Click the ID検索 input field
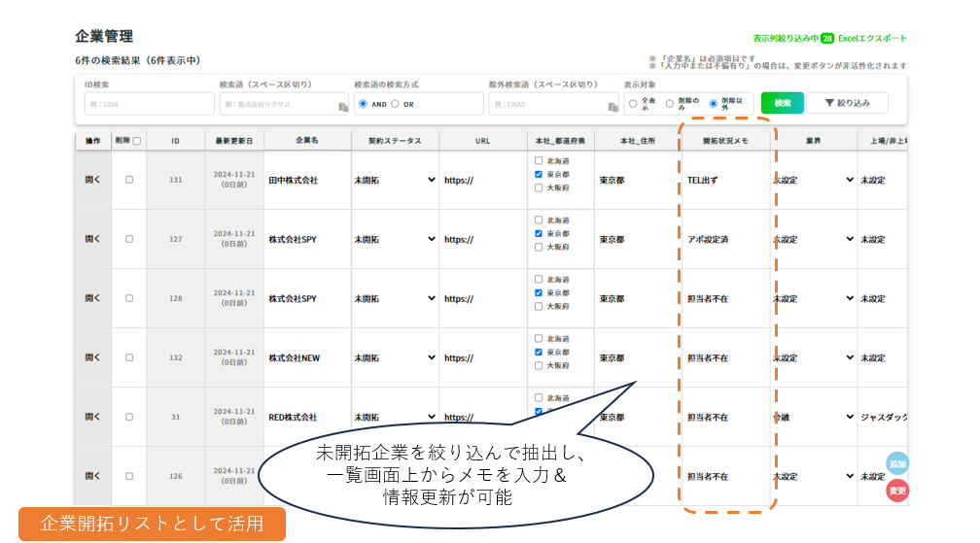Screen dimensions: 980x543 pyautogui.click(x=149, y=104)
